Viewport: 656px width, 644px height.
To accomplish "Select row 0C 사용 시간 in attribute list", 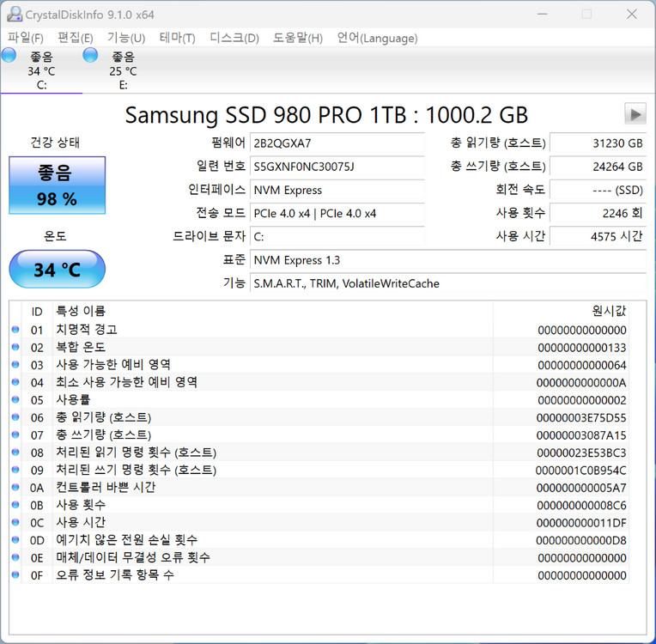I will pyautogui.click(x=319, y=523).
